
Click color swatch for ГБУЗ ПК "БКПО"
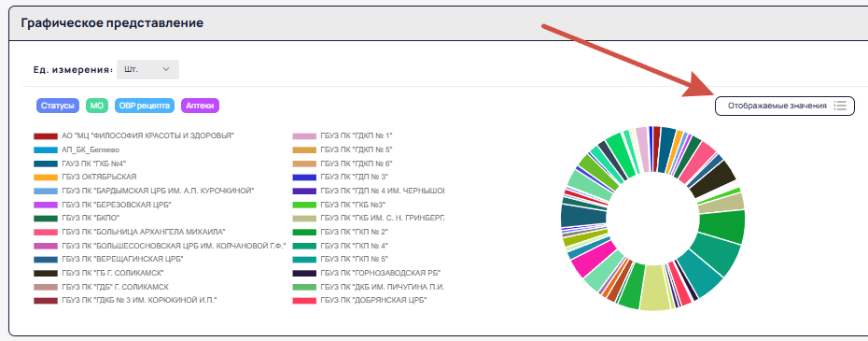[46, 219]
